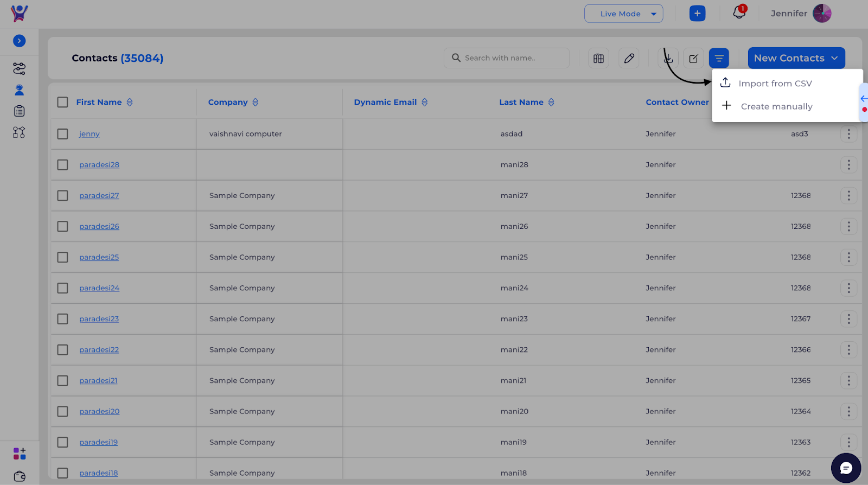
Task: Open the three-dot menu for mani28 row
Action: pos(848,164)
